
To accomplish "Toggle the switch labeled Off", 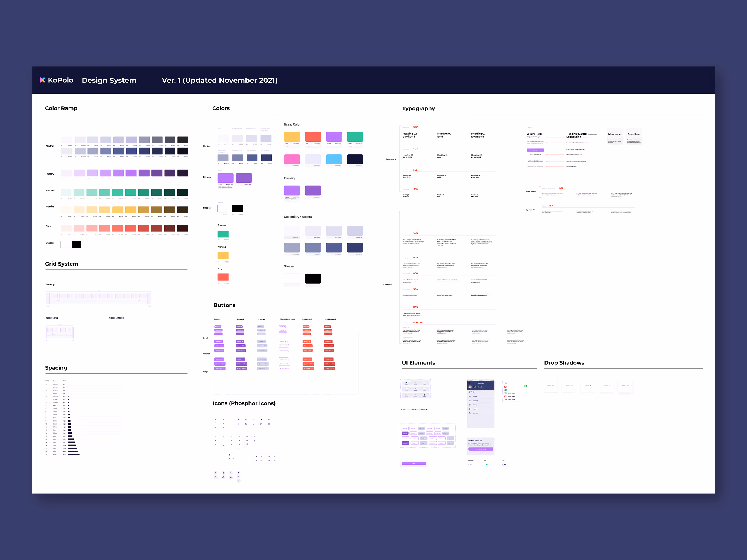I will (504, 464).
